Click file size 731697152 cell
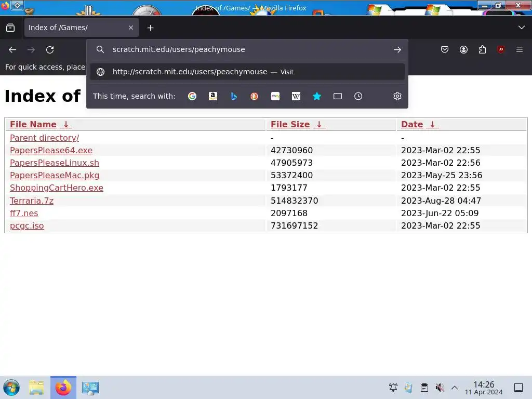 click(294, 226)
